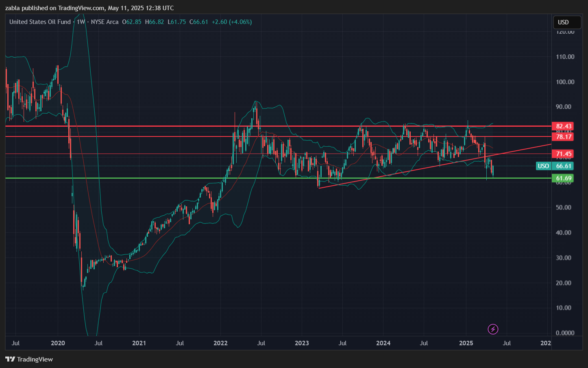Click the 50.00 price axis level
The image size is (588, 368).
[565, 207]
